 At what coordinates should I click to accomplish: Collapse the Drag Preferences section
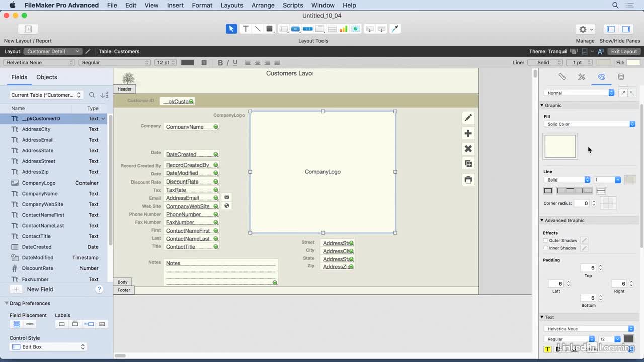coord(7,303)
